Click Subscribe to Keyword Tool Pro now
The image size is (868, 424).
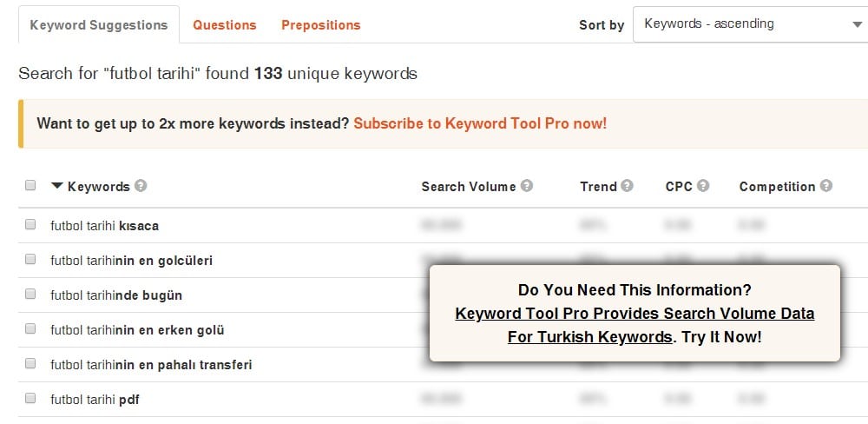pos(480,123)
